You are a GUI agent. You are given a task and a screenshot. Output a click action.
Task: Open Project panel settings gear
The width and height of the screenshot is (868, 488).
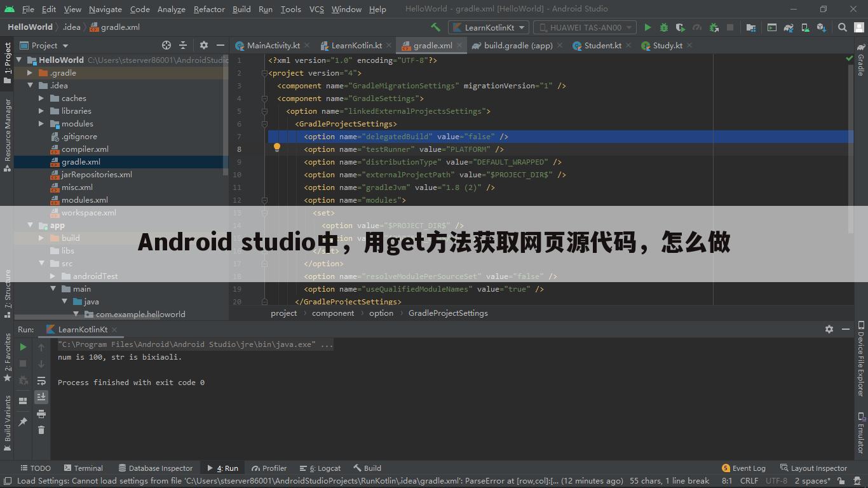point(203,45)
